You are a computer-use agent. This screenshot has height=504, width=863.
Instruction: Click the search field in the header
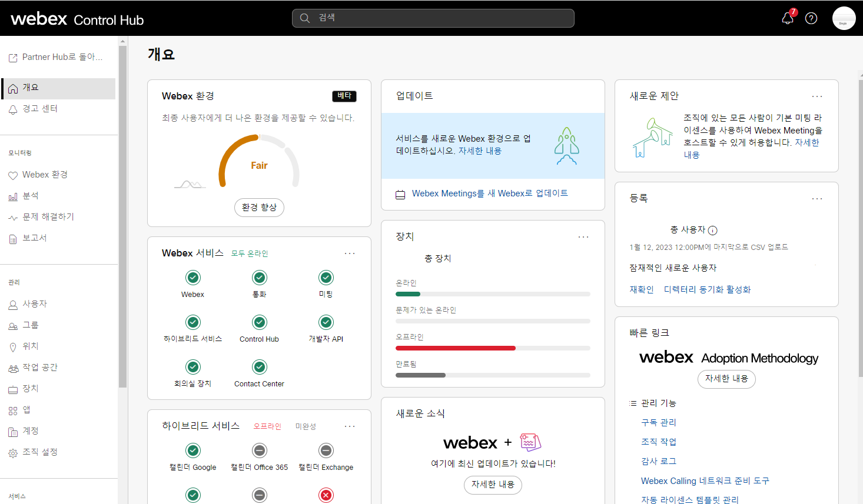click(x=433, y=18)
